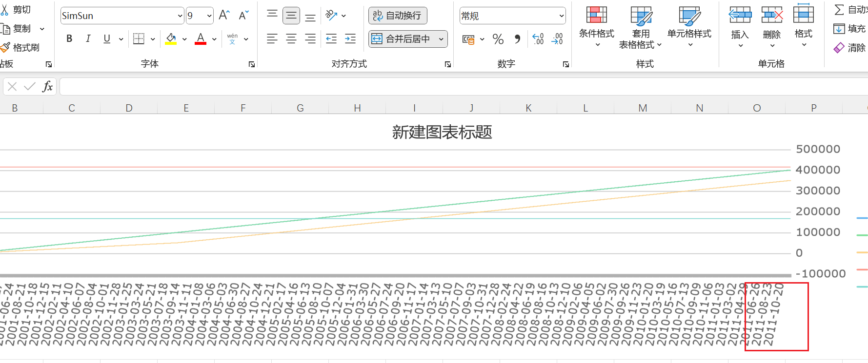Click the Insert cells (插入) icon
868x363 pixels.
point(740,15)
